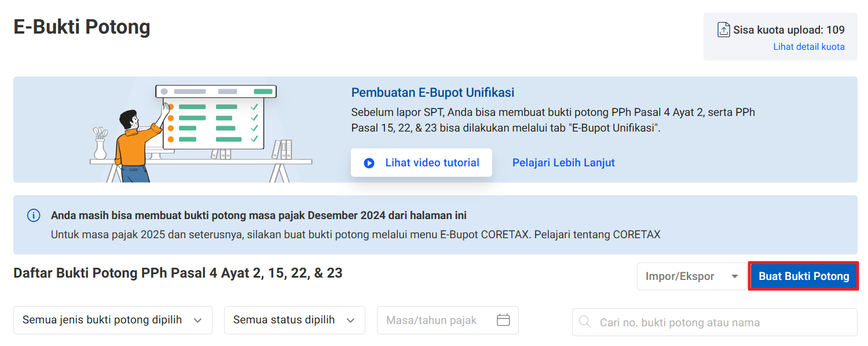Click the Cari no. bukti potong atau nama field
Screen dimensions: 868x346
click(x=718, y=322)
